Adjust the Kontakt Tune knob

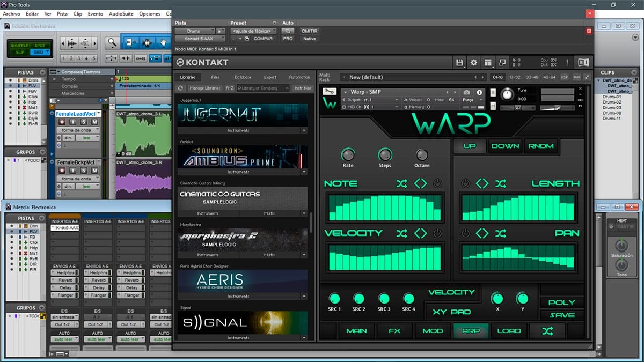pyautogui.click(x=507, y=94)
